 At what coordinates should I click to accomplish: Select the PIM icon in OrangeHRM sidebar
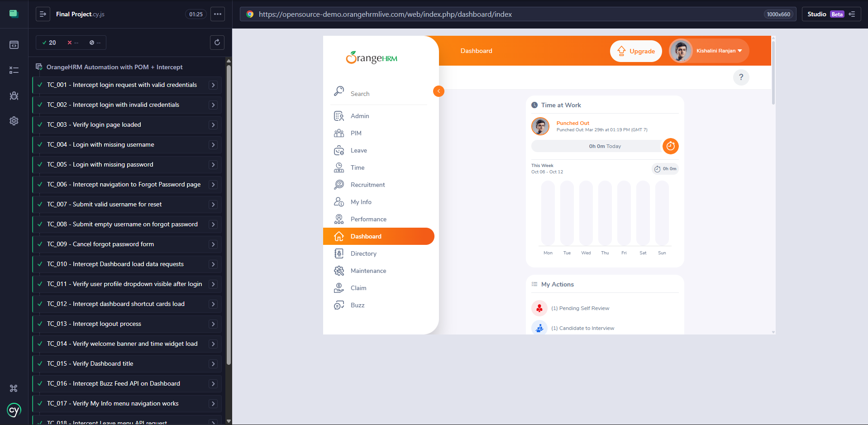coord(339,133)
